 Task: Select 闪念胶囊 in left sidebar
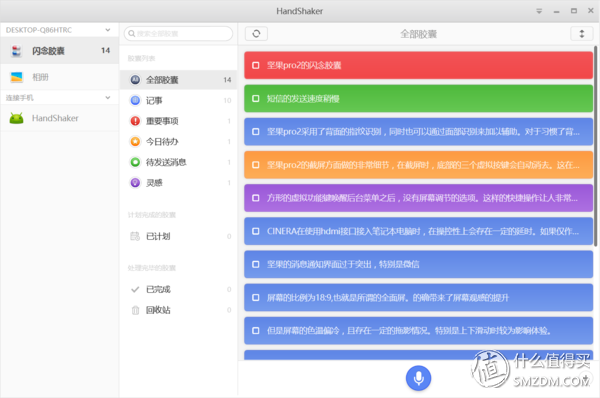(59, 51)
